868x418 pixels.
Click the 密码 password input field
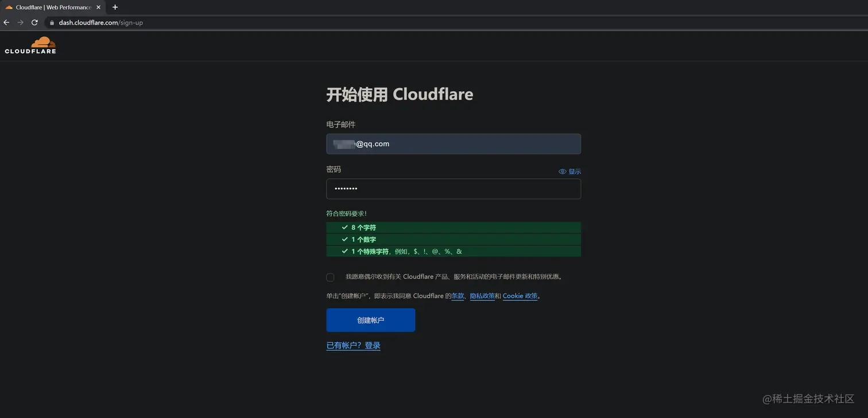[x=454, y=189]
